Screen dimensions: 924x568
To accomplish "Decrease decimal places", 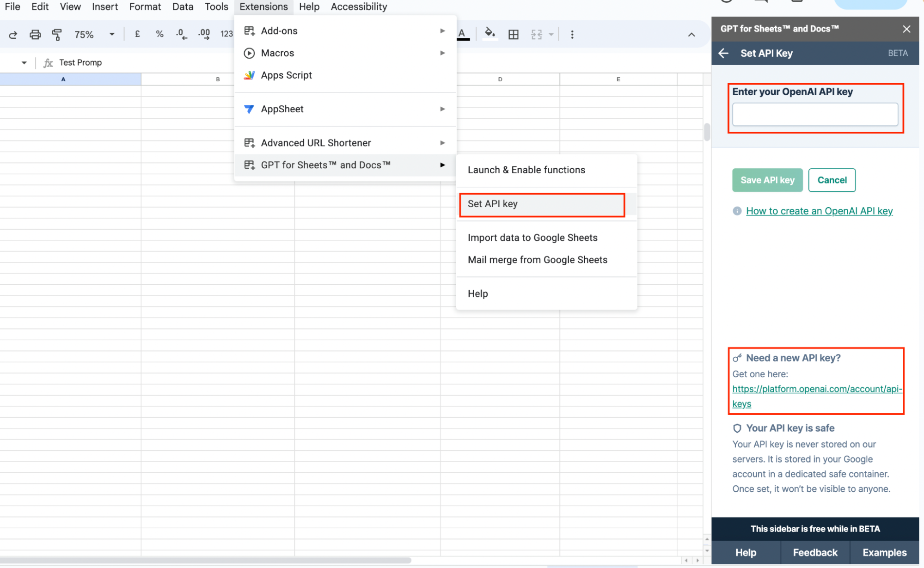I will [x=182, y=34].
